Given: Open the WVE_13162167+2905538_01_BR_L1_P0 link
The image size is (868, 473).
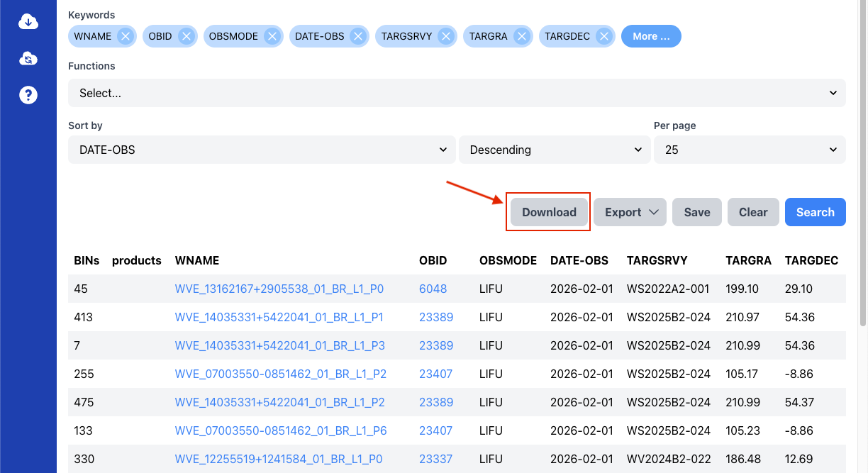Looking at the screenshot, I should 279,289.
